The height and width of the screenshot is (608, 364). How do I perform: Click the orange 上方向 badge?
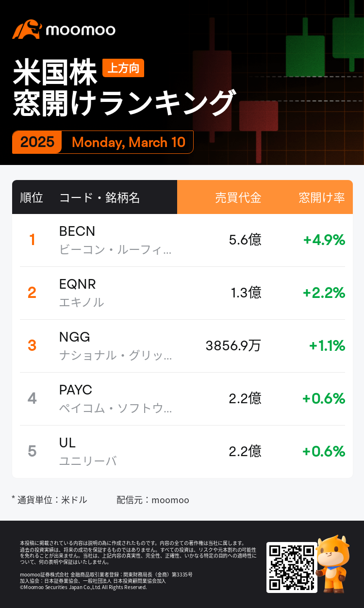click(123, 68)
